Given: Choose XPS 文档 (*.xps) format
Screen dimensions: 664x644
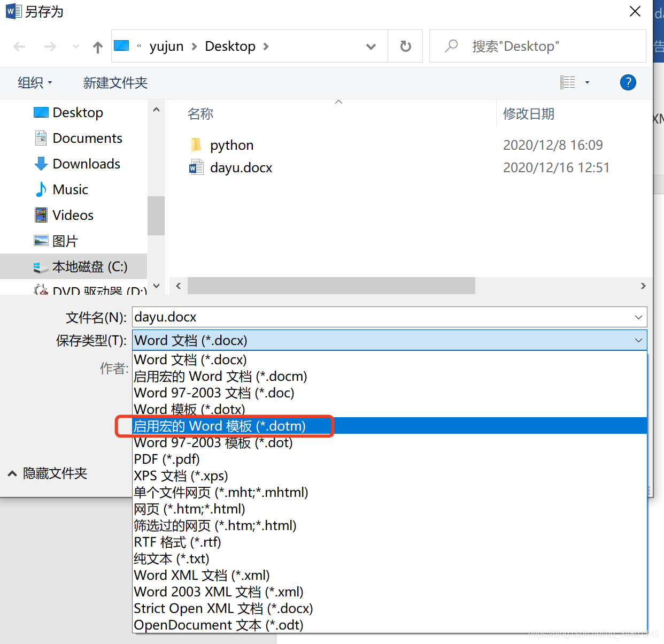Looking at the screenshot, I should click(390, 476).
